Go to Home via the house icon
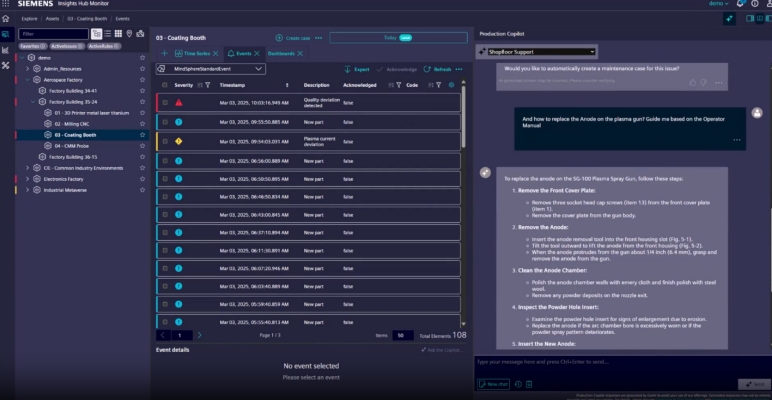 coord(5,19)
